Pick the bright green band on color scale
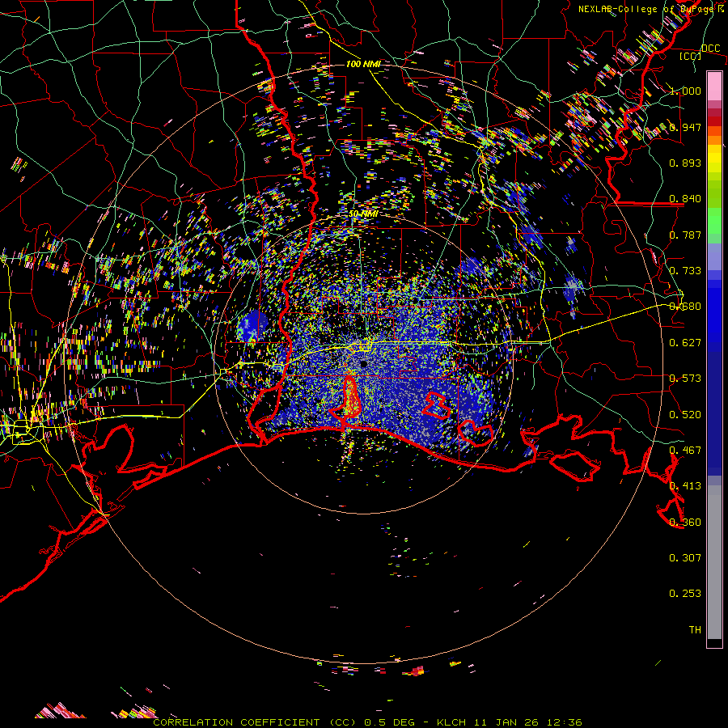The image size is (728, 728). coord(714,221)
